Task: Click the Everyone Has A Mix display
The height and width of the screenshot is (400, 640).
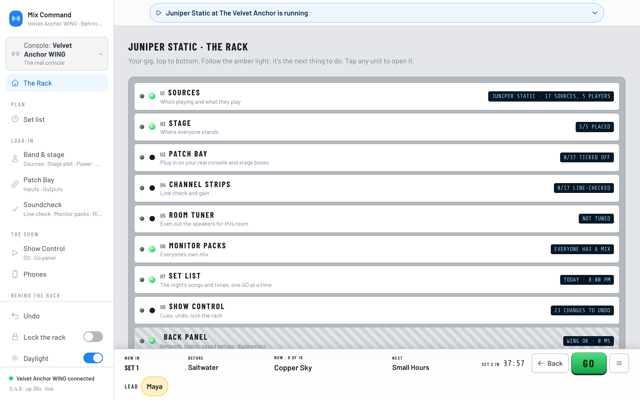Action: point(582,249)
